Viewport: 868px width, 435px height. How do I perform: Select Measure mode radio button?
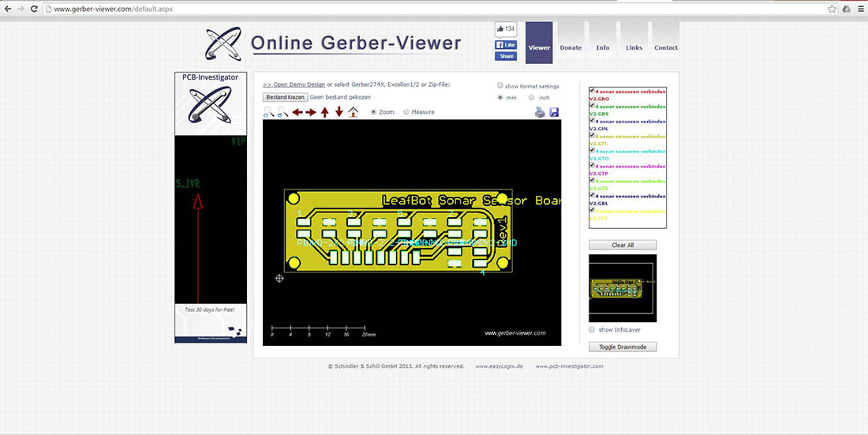(406, 112)
